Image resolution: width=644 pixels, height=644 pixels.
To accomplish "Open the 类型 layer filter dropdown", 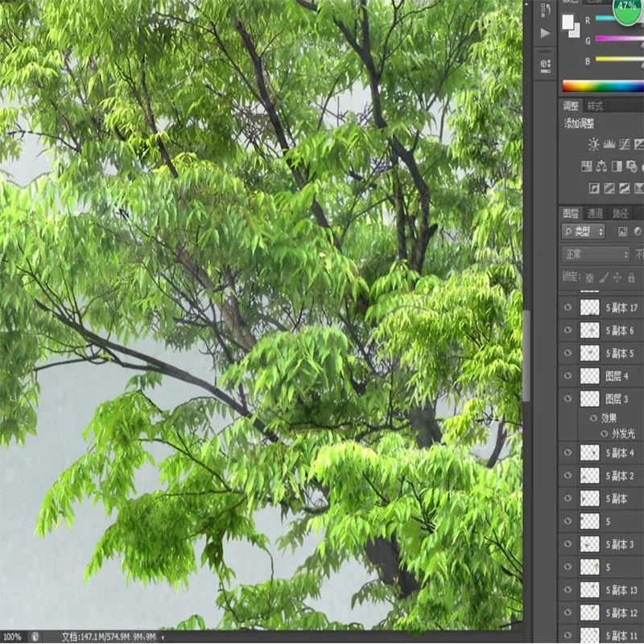I will 583,232.
